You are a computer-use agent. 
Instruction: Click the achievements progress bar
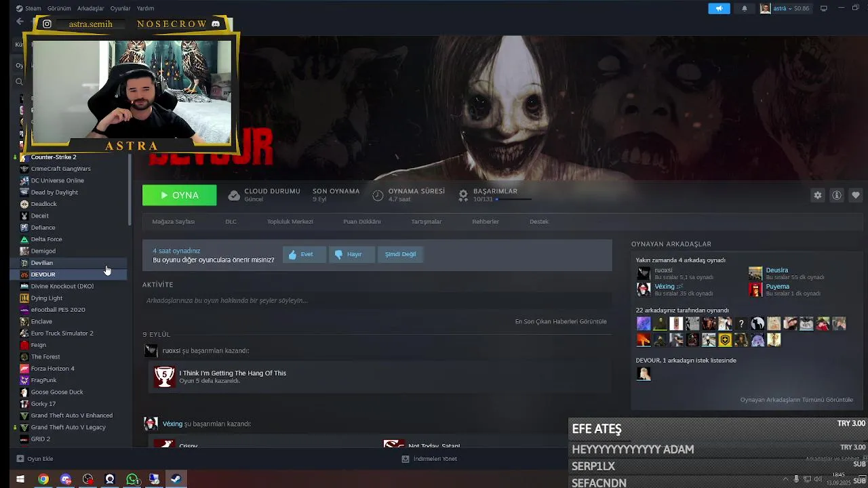tap(513, 200)
